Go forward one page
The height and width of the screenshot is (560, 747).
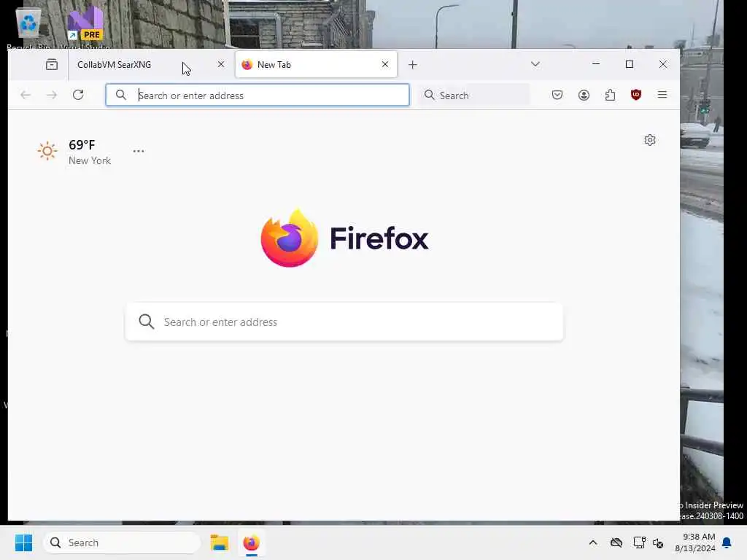coord(52,96)
